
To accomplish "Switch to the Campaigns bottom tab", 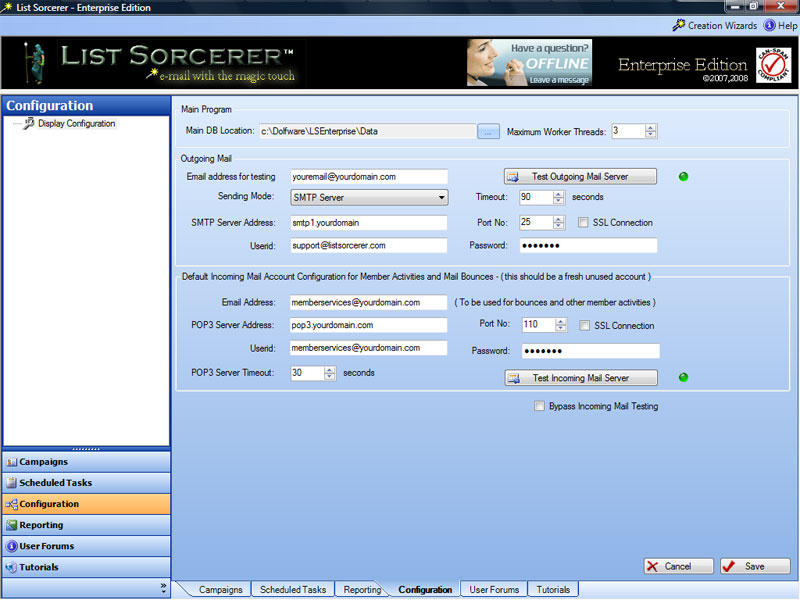I will tap(220, 589).
